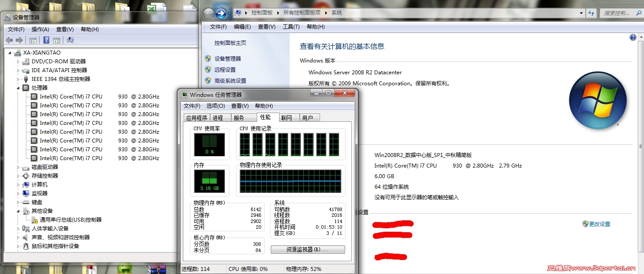
Task: Expand the IEEE 1394 总线主控制器 arrow
Action: click(x=18, y=79)
